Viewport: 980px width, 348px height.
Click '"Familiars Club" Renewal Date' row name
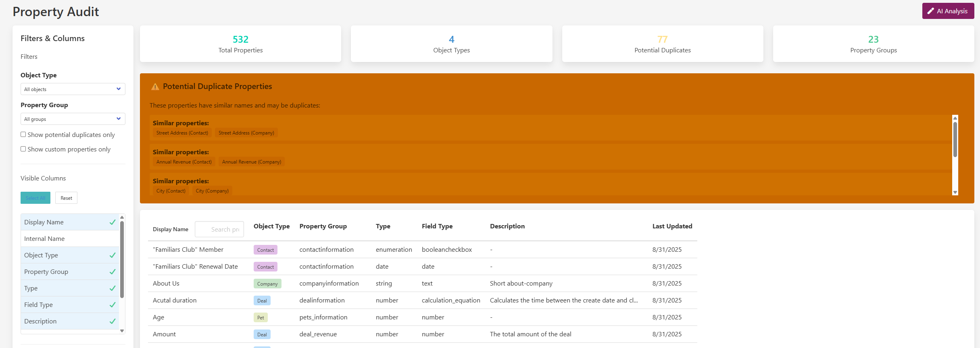pos(195,267)
